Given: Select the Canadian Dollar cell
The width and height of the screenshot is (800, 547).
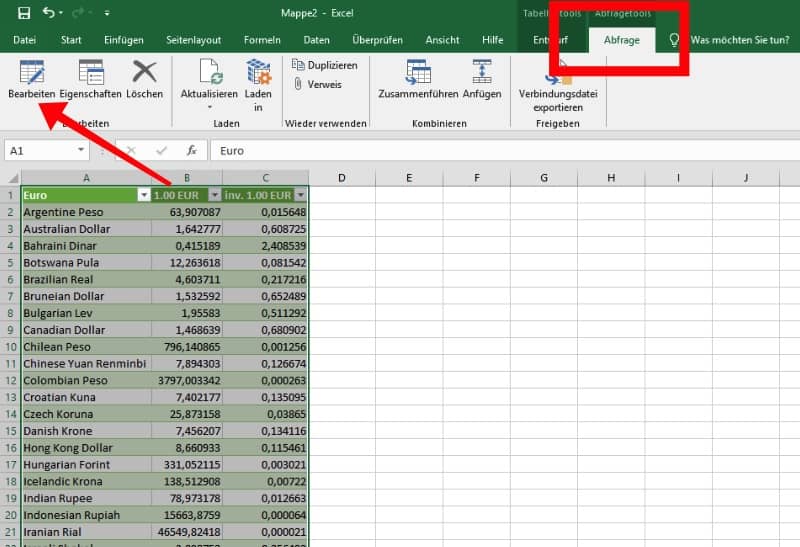Looking at the screenshot, I should tap(85, 329).
